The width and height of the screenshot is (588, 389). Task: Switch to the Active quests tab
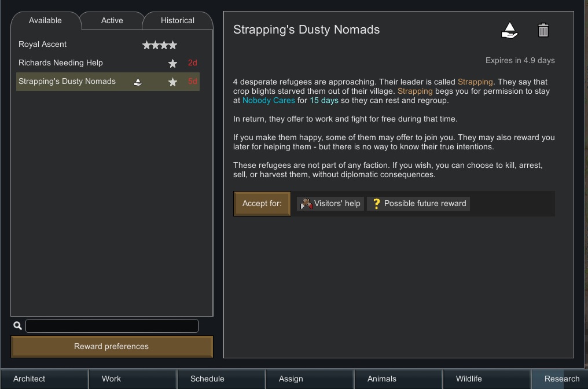click(x=112, y=21)
